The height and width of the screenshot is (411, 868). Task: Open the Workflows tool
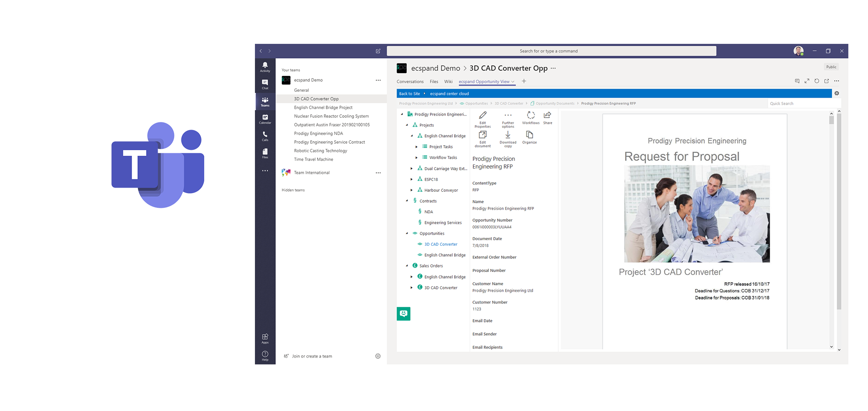[x=530, y=118]
